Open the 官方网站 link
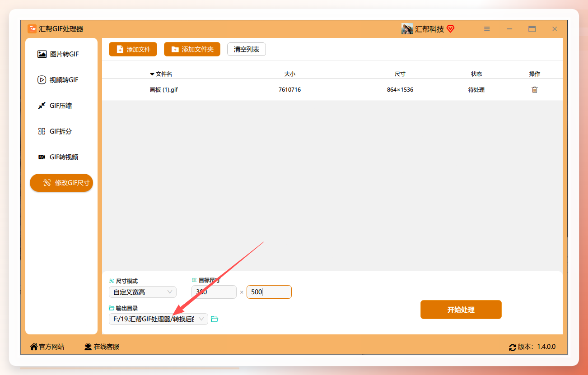Screen dimensions: 588x375 [47, 347]
